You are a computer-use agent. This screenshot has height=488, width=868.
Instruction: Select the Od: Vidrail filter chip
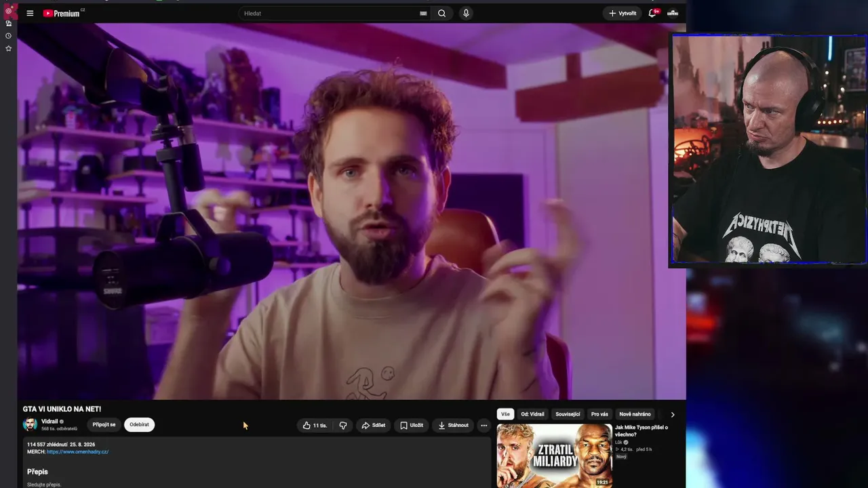pyautogui.click(x=532, y=414)
